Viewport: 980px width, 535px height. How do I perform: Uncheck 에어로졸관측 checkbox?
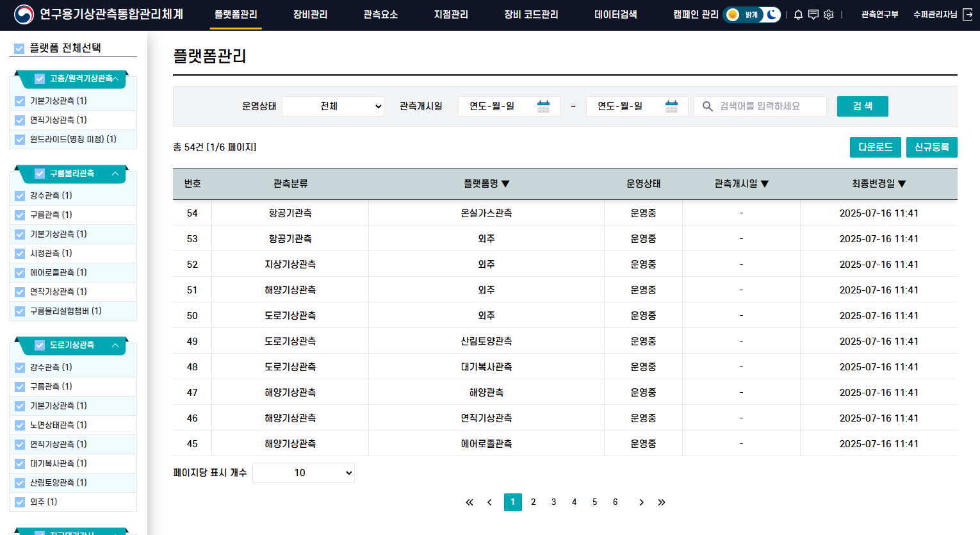click(20, 273)
